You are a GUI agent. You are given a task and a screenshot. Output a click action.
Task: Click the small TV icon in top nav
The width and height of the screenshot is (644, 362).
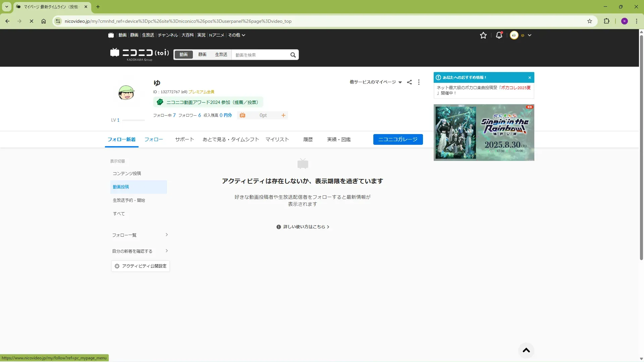111,35
